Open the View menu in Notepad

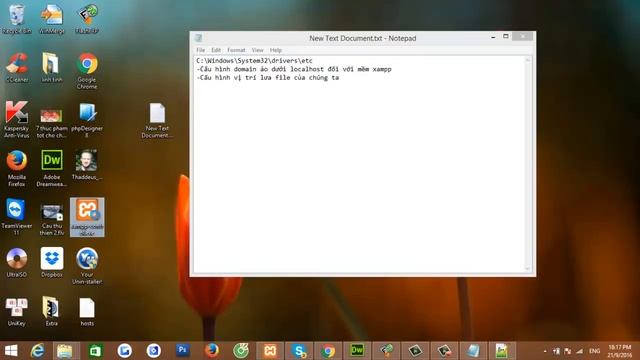(258, 50)
